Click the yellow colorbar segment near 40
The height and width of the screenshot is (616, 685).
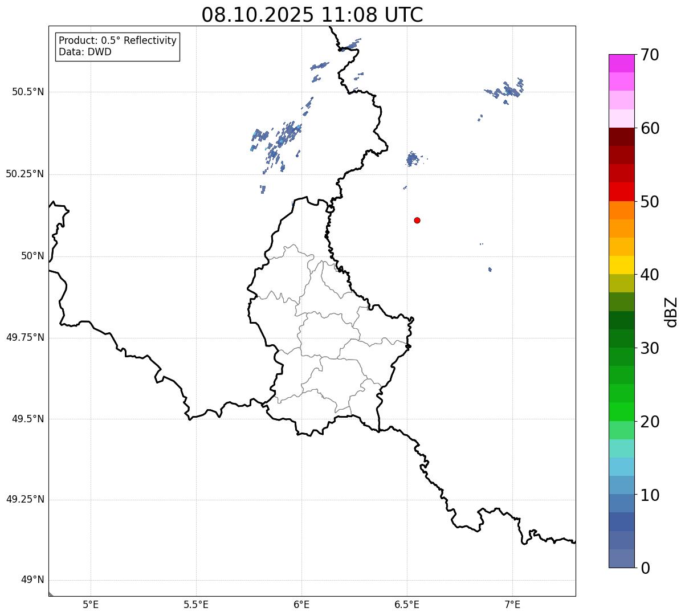click(621, 265)
